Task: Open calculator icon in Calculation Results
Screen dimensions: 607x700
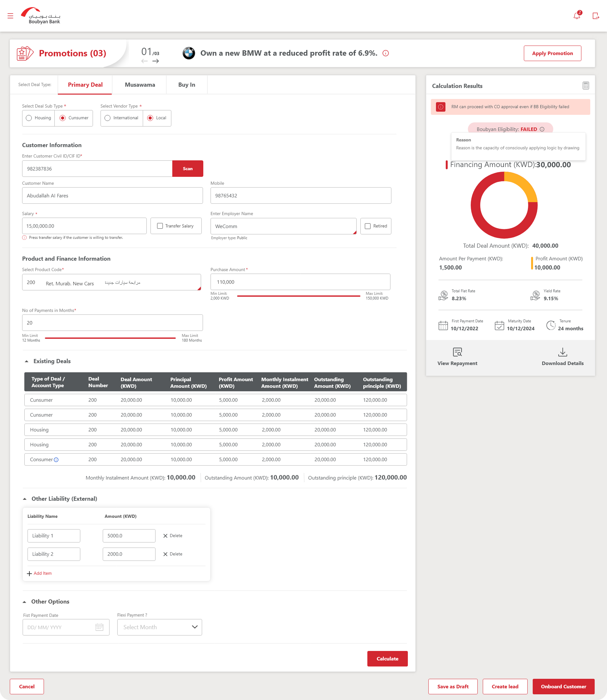Action: (586, 86)
